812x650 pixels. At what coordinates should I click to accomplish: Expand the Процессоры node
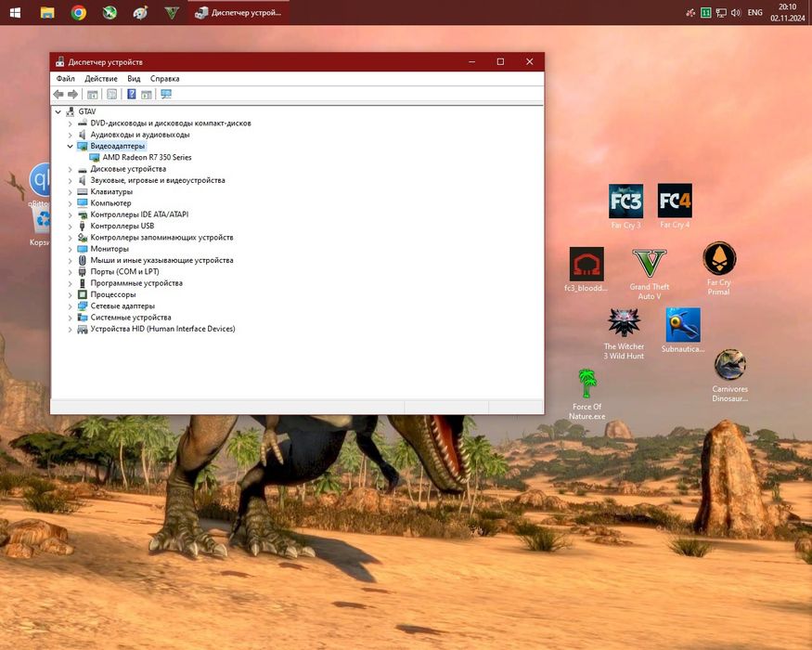70,294
